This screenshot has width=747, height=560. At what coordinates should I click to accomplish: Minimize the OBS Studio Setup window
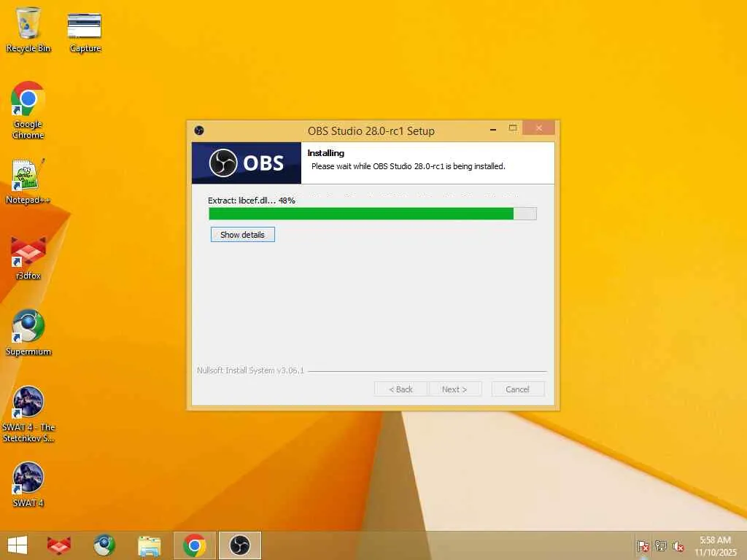tap(493, 129)
